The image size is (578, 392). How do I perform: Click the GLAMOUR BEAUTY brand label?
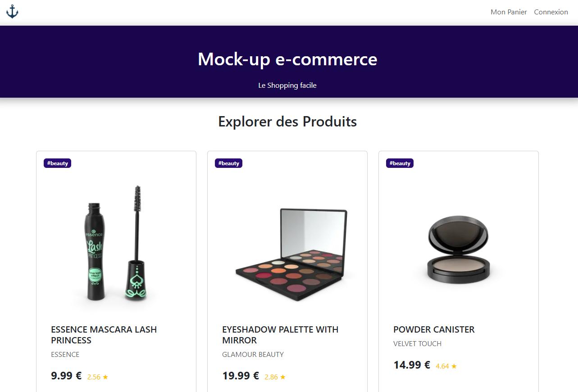253,355
